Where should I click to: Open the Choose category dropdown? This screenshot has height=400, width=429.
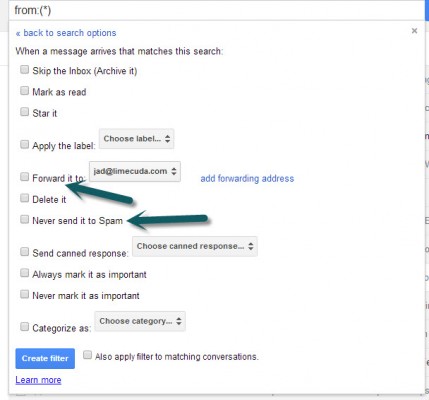click(x=140, y=321)
